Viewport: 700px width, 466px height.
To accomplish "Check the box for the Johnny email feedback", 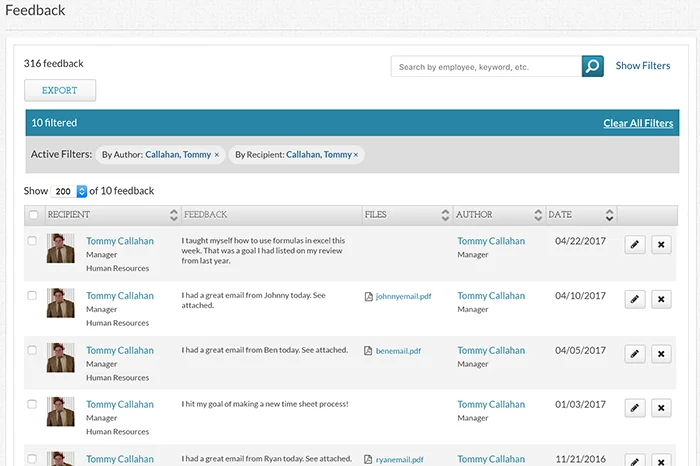I will (32, 295).
